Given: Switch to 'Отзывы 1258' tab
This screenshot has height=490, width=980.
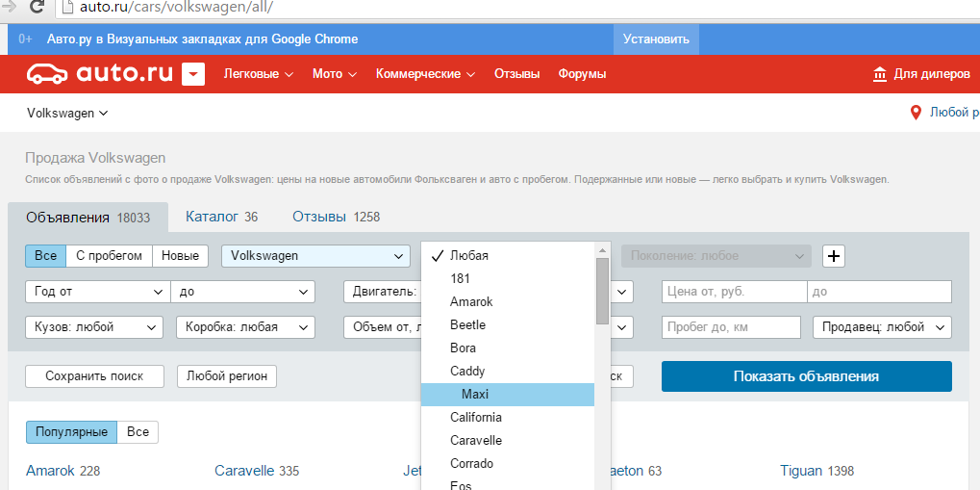Looking at the screenshot, I should click(x=337, y=218).
